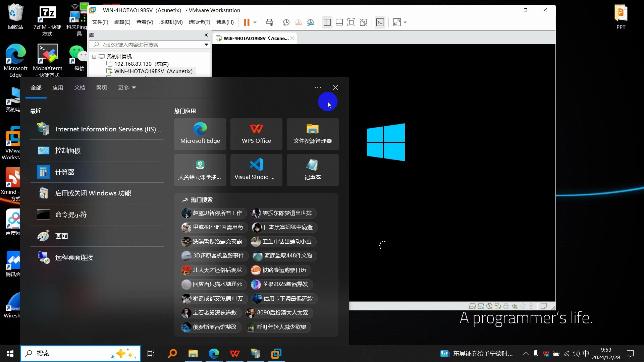644x362 pixels.
Task: Open the 查看(V) menu in VMware
Action: tap(145, 22)
